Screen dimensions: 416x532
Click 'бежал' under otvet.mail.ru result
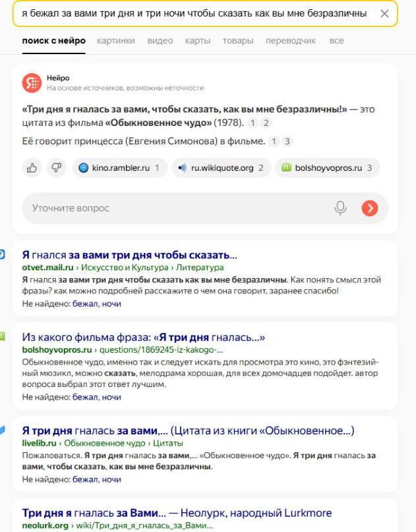[85, 304]
